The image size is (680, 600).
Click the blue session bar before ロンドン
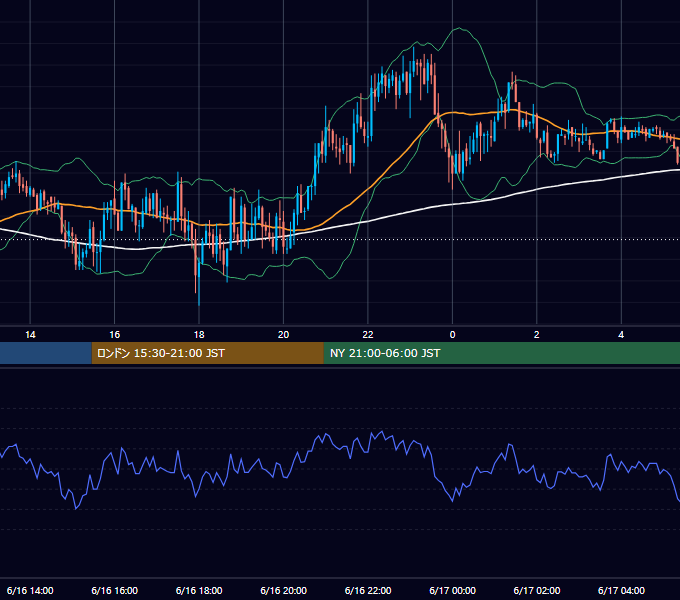coord(46,353)
